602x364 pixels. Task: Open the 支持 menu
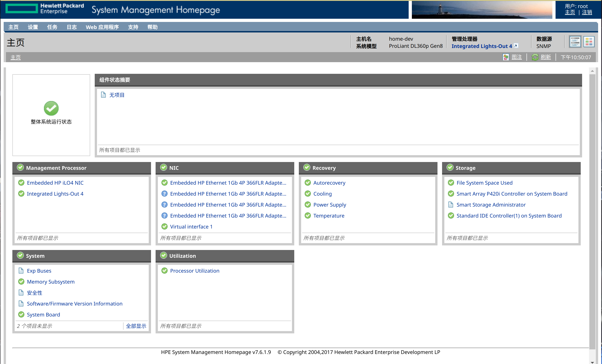[133, 27]
